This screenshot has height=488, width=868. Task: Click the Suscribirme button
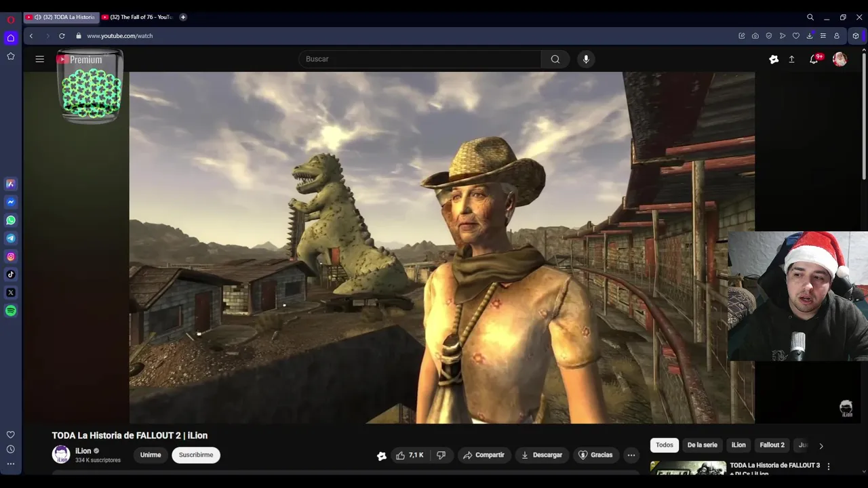[x=196, y=455]
